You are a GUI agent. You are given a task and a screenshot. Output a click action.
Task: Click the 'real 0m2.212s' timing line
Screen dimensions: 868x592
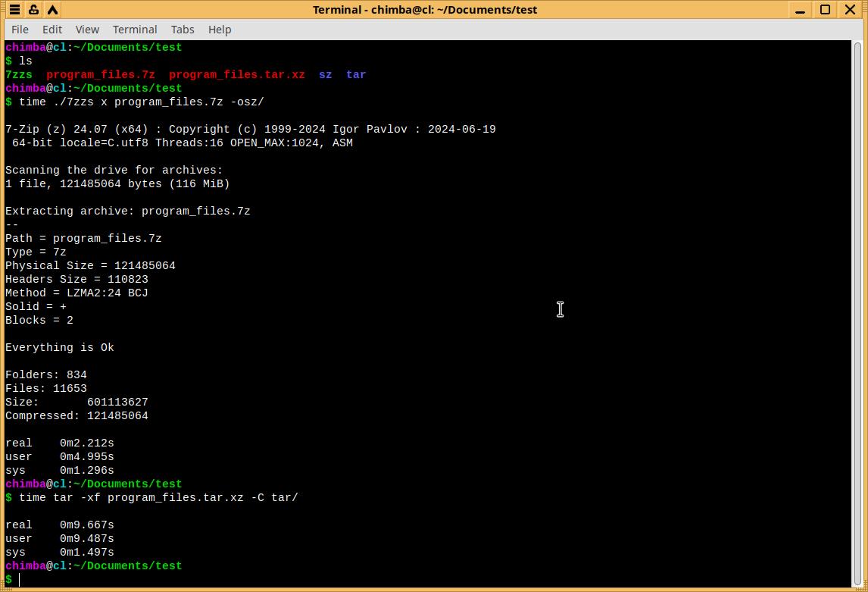pyautogui.click(x=60, y=443)
